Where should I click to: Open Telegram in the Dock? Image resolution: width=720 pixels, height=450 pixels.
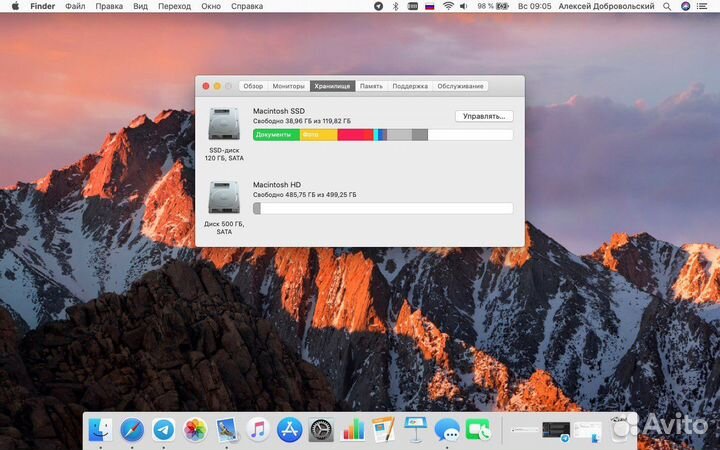163,430
